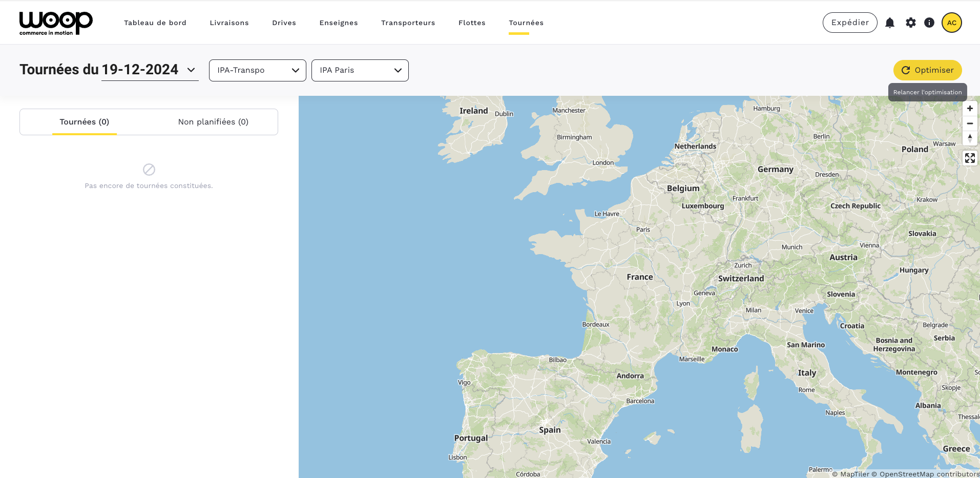Switch to the Non planifiées tab

tap(213, 122)
